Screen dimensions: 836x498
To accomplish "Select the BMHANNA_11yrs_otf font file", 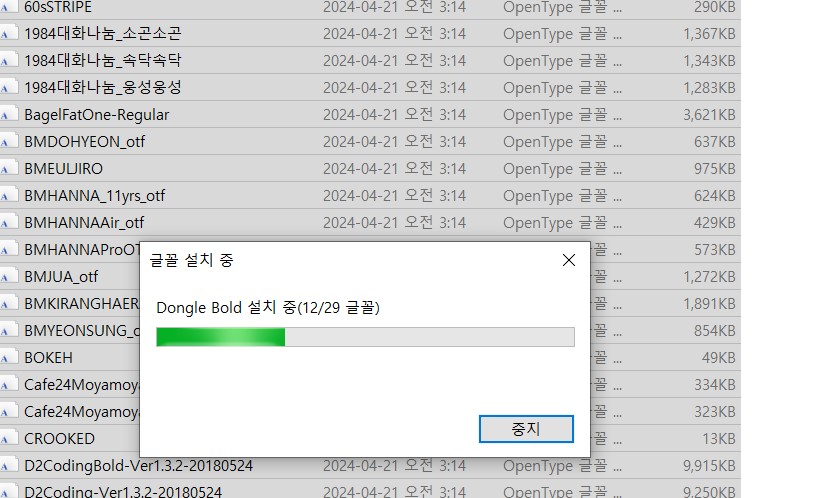I will [x=94, y=196].
